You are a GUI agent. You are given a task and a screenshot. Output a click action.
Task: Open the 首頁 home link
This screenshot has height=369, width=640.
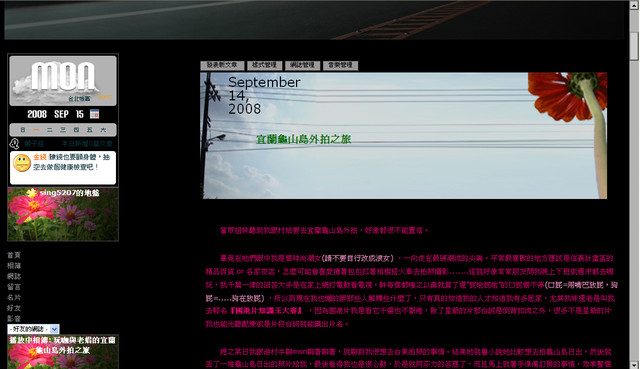13,255
